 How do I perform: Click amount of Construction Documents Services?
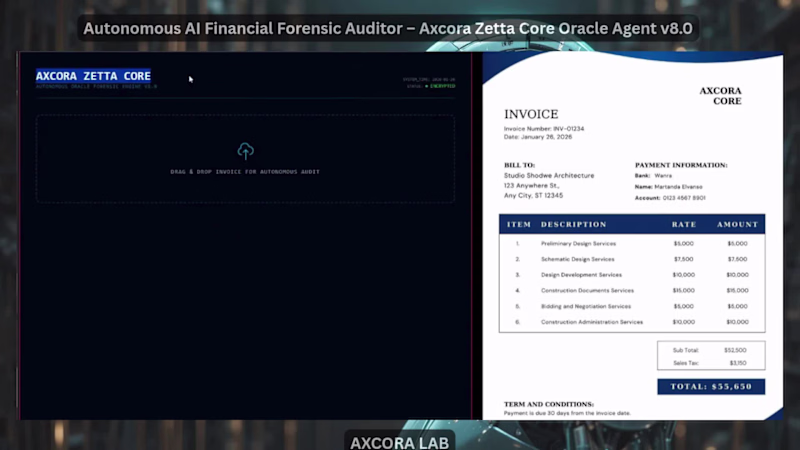pos(738,291)
